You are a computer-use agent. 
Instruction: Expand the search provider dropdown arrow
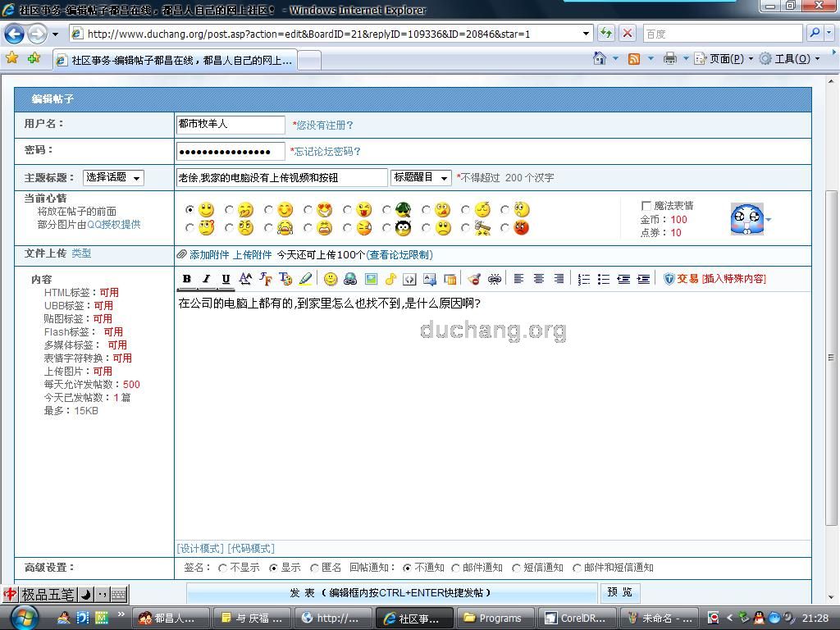pyautogui.click(x=829, y=34)
